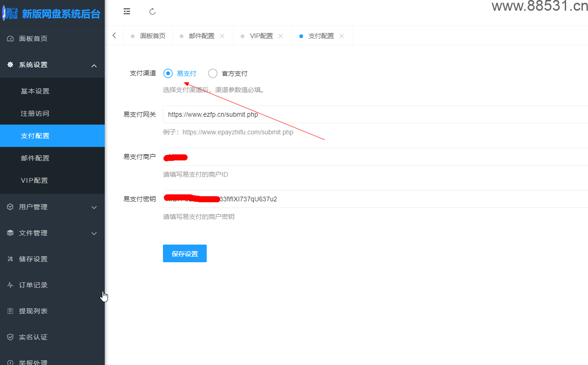Close the VIP配置 tab
This screenshot has width=588, height=365.
click(x=281, y=36)
